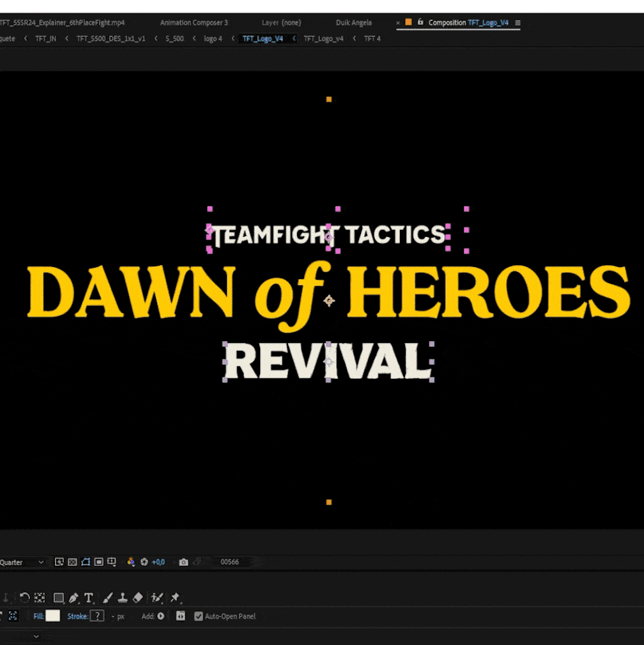The height and width of the screenshot is (645, 644).
Task: Open TFT_5SSR24_Explainer_6thPlaceFight.mp4 tab
Action: [62, 22]
